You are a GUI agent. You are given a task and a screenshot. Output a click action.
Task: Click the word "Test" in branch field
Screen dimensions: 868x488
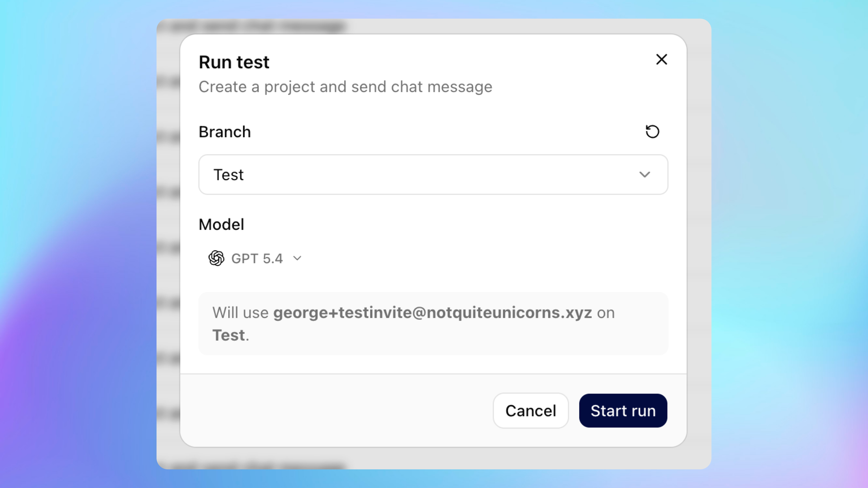229,175
